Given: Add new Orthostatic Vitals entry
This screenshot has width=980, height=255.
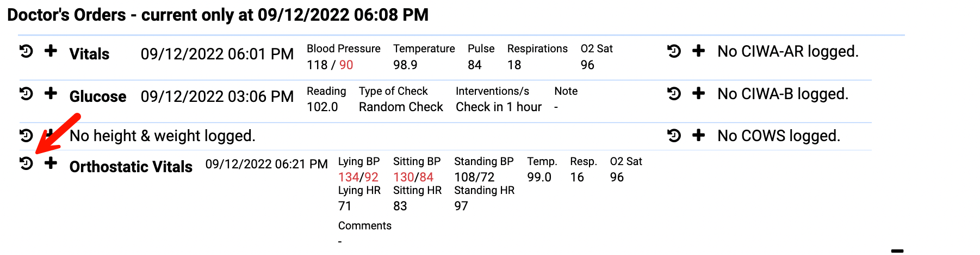Looking at the screenshot, I should tap(51, 163).
